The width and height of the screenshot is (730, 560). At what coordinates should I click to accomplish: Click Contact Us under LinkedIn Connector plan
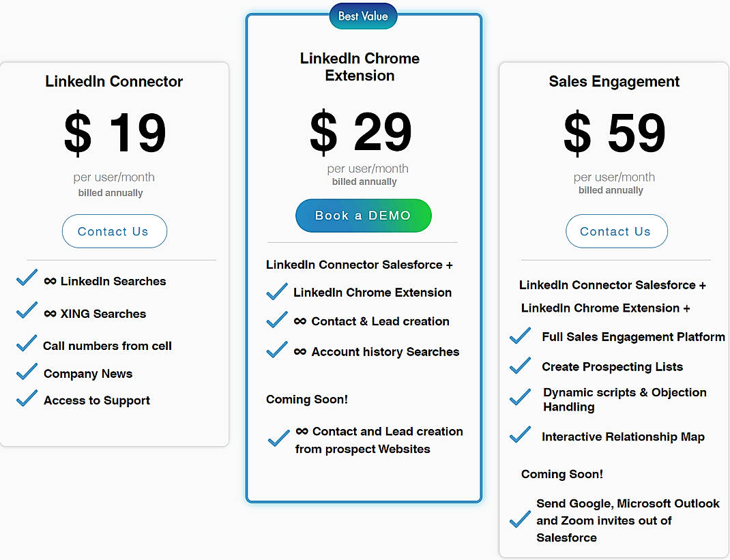pyautogui.click(x=114, y=231)
